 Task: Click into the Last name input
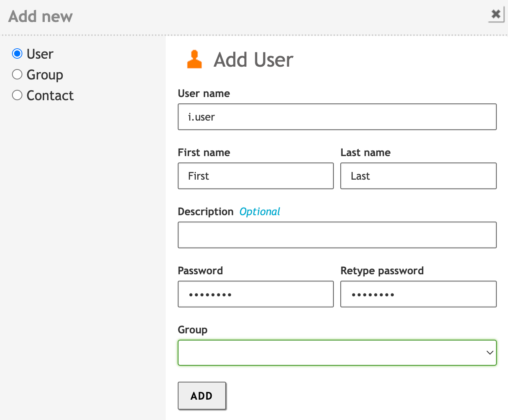[x=418, y=176]
